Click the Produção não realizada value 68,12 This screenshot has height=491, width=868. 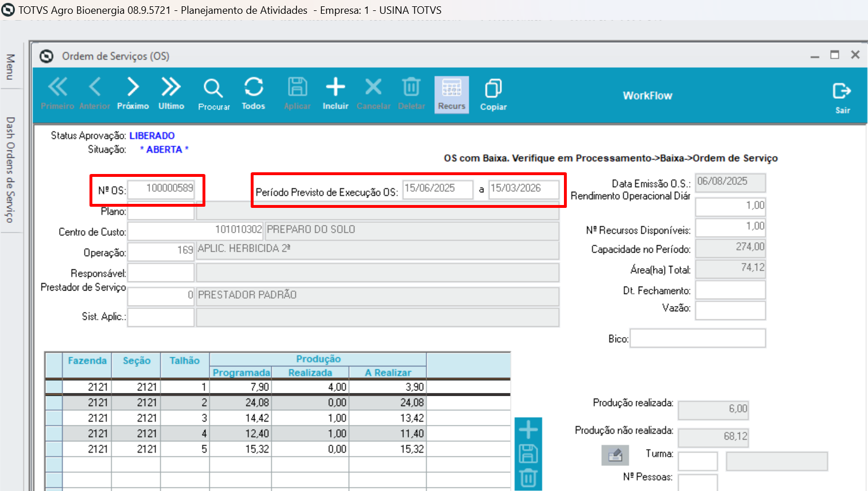(713, 437)
